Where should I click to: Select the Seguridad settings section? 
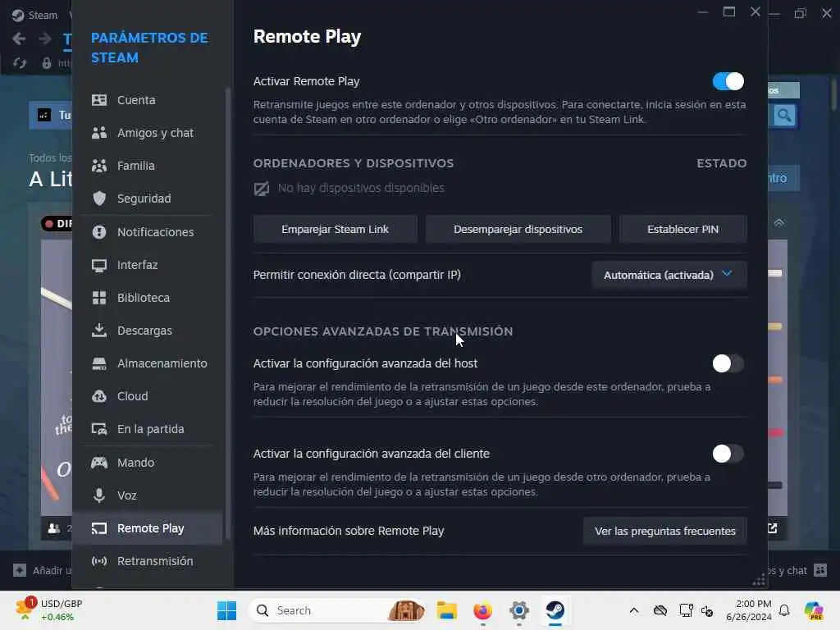pos(148,199)
